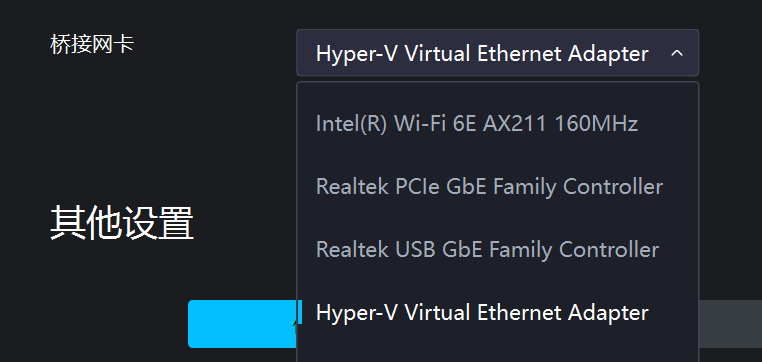The height and width of the screenshot is (362, 762).
Task: Collapse the dropdown via the chevron arrow
Action: tap(676, 53)
